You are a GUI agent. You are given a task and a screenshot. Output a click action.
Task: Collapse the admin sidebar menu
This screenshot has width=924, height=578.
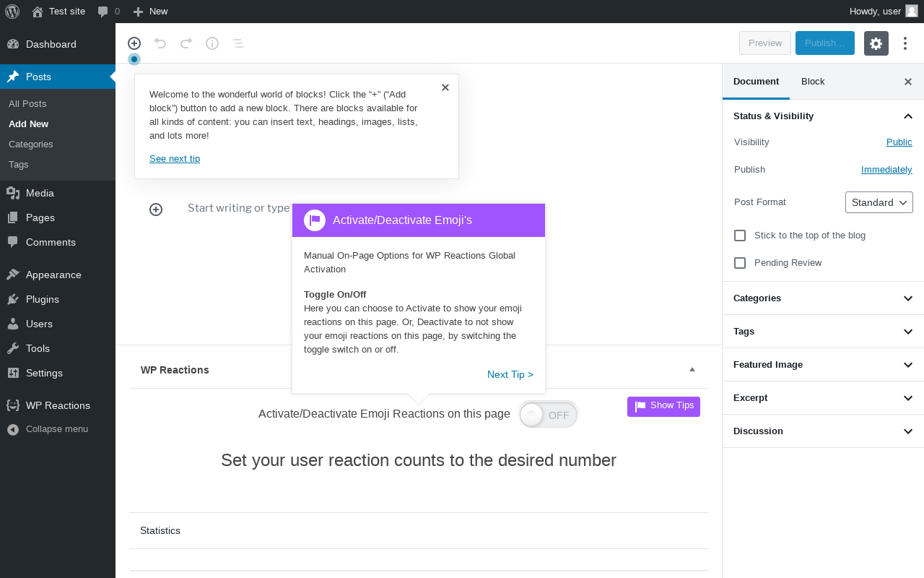(x=58, y=429)
